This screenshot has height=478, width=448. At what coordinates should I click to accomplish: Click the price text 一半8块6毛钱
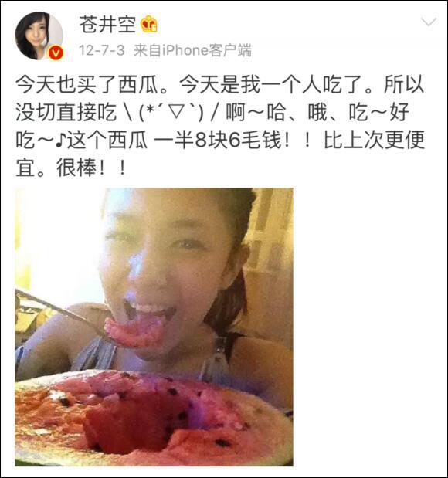click(x=217, y=141)
